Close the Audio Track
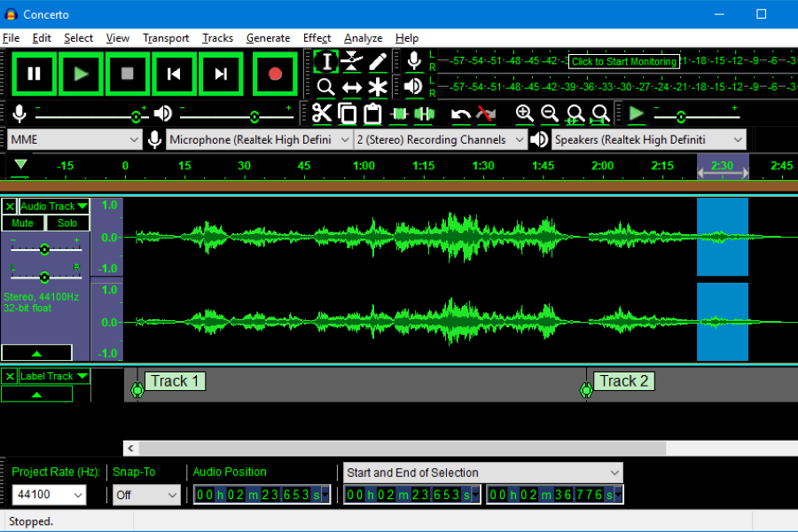This screenshot has height=532, width=798. (x=10, y=207)
